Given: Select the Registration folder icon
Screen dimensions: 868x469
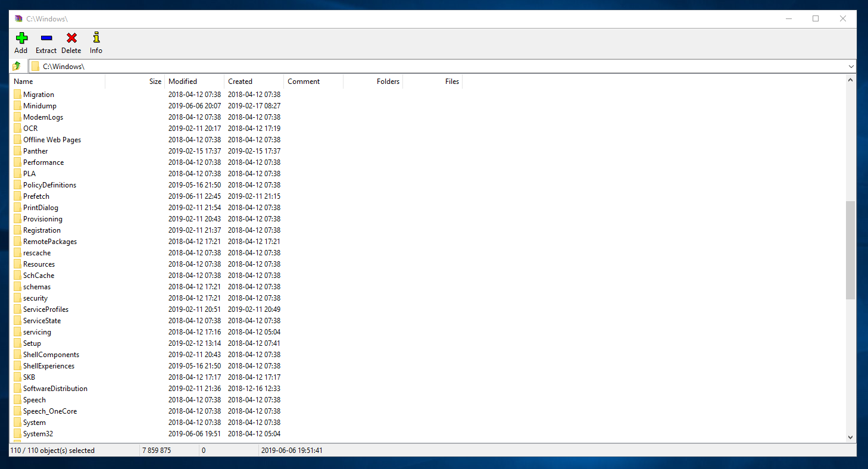Looking at the screenshot, I should [17, 230].
